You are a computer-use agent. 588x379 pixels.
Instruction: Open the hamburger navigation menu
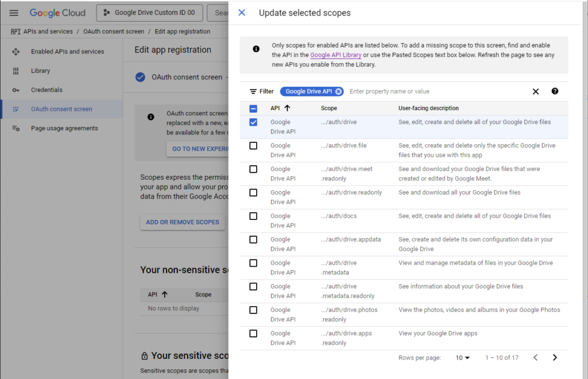[14, 13]
